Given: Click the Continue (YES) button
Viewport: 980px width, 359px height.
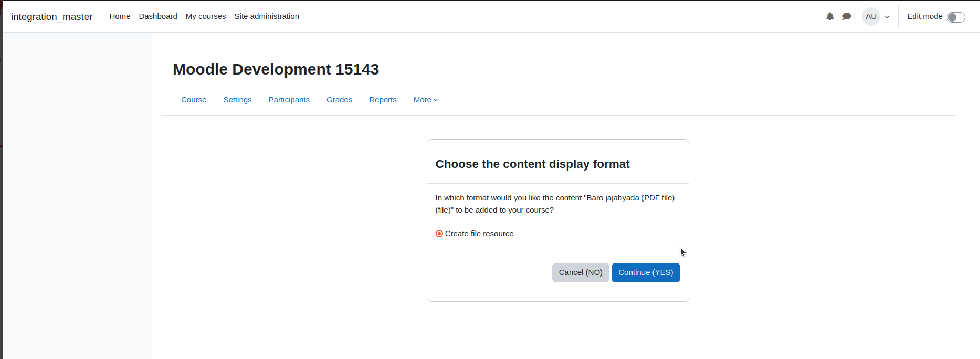Looking at the screenshot, I should coord(646,272).
